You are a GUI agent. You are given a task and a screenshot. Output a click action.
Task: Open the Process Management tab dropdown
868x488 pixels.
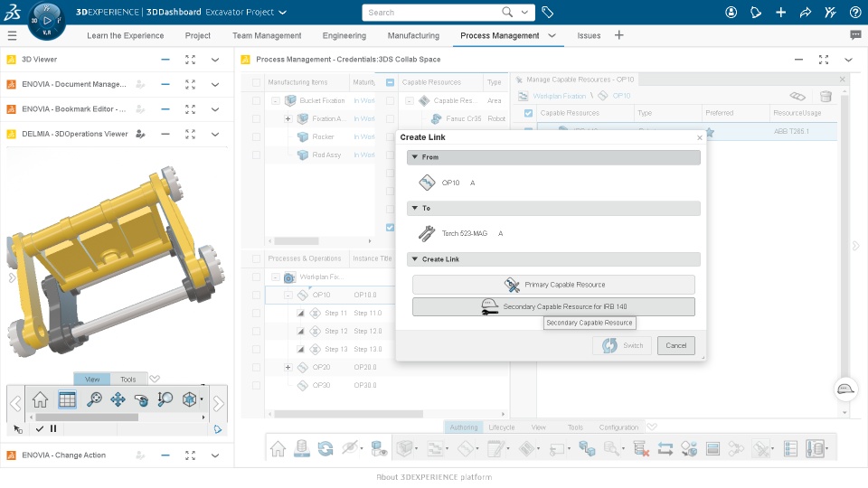tap(552, 35)
